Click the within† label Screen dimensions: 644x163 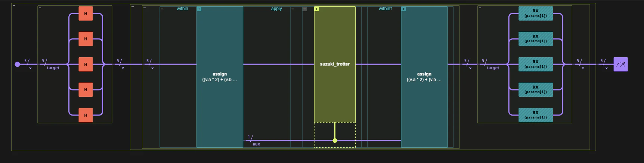385,9
